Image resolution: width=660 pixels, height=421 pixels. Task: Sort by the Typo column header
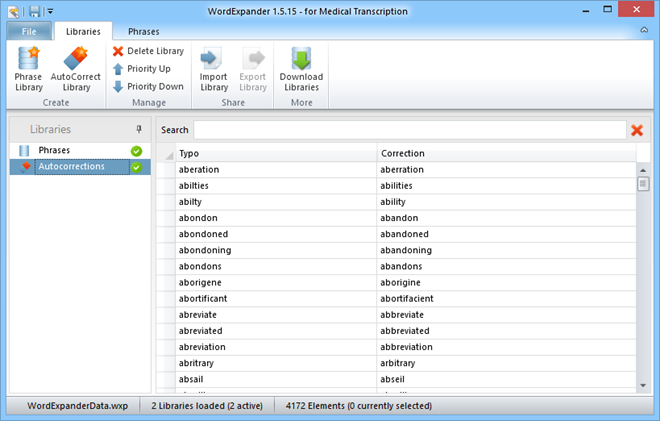[x=276, y=153]
